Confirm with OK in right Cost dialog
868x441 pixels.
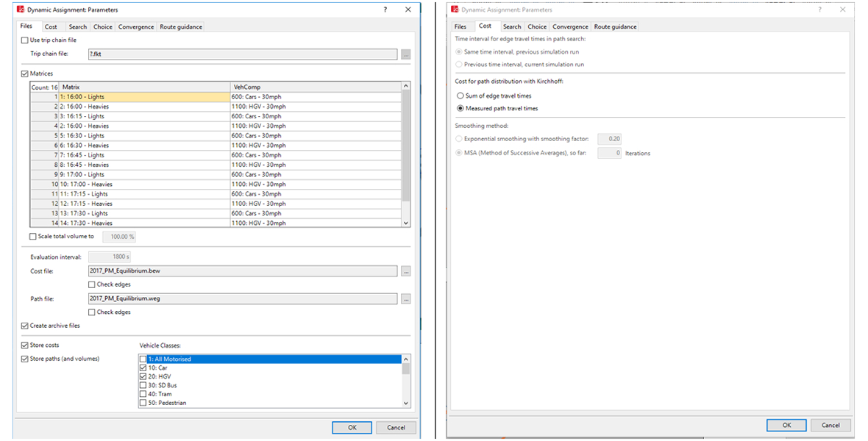(786, 426)
